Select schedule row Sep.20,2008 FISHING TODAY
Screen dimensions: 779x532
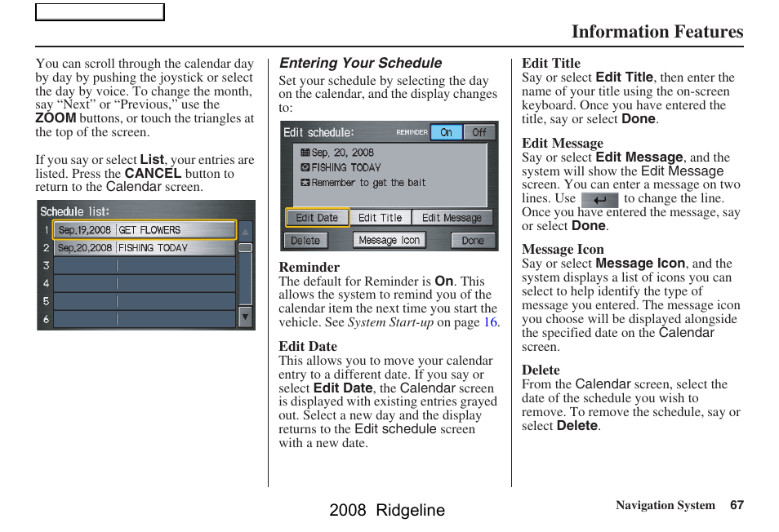(144, 247)
